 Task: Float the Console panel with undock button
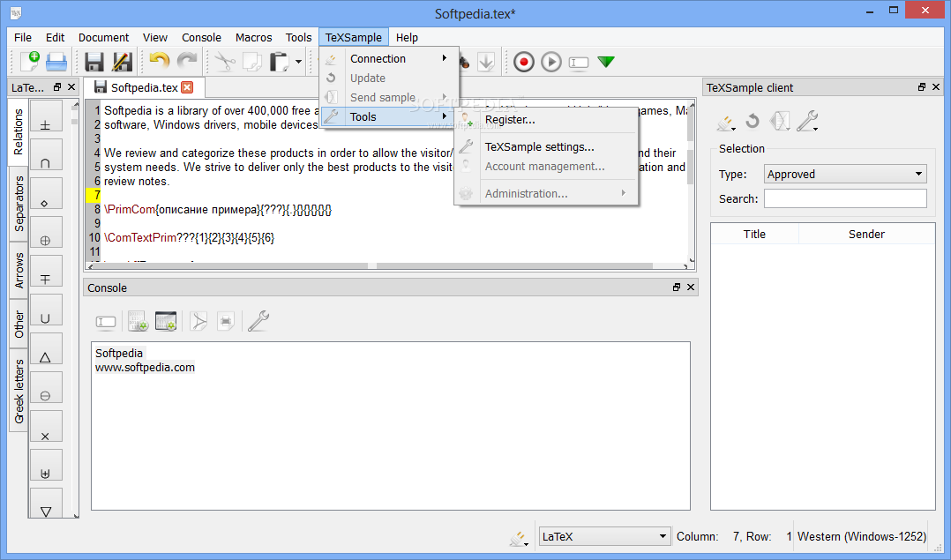[x=677, y=287]
